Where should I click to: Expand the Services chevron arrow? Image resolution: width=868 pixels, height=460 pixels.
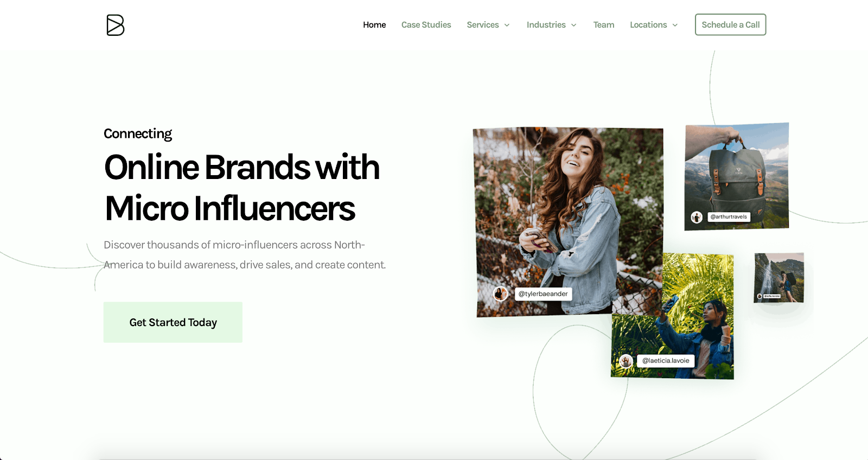coord(507,25)
